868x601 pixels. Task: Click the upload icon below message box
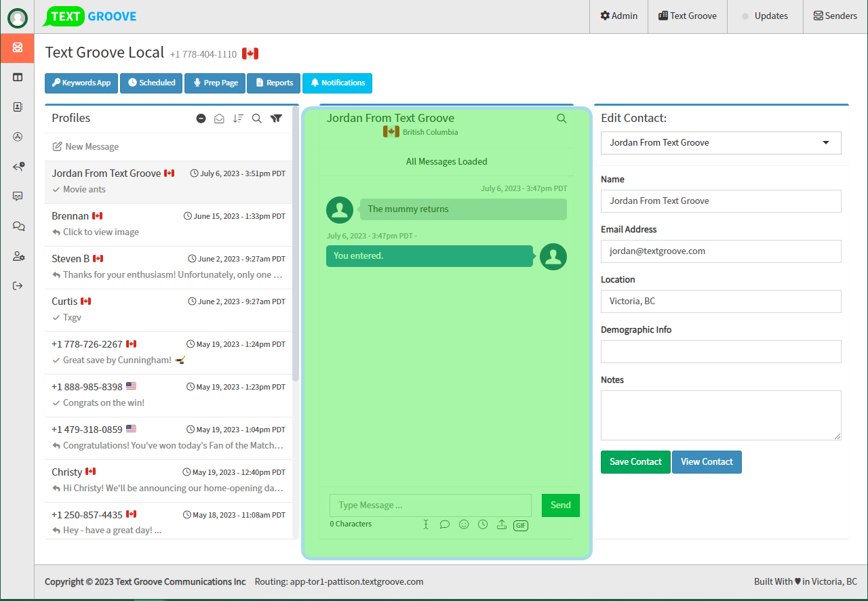(x=502, y=524)
